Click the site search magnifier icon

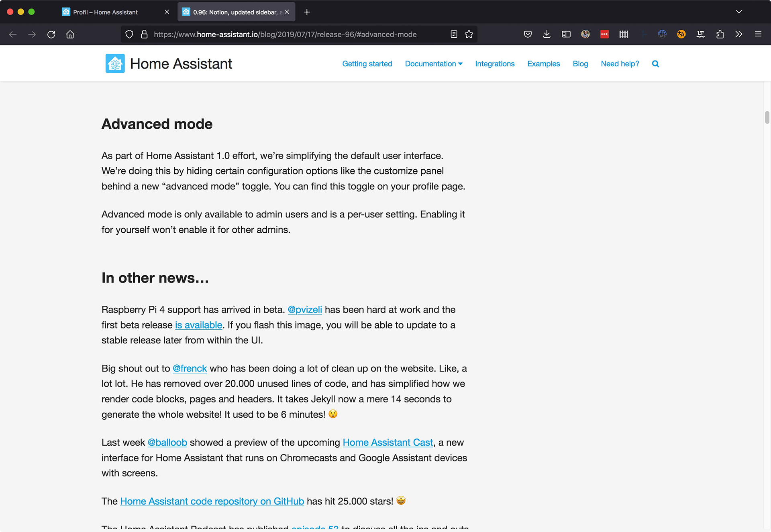point(655,64)
